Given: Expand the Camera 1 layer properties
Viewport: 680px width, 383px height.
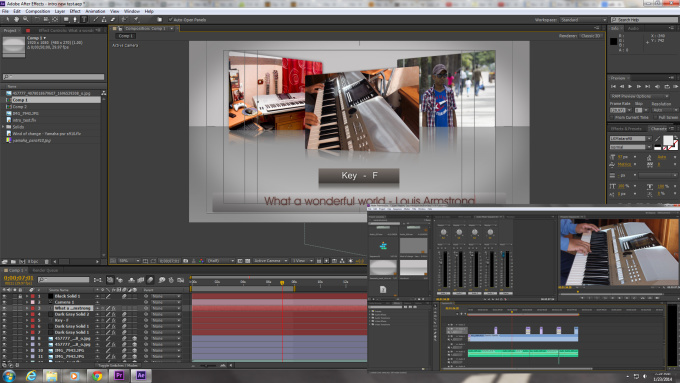Looking at the screenshot, I should point(26,302).
